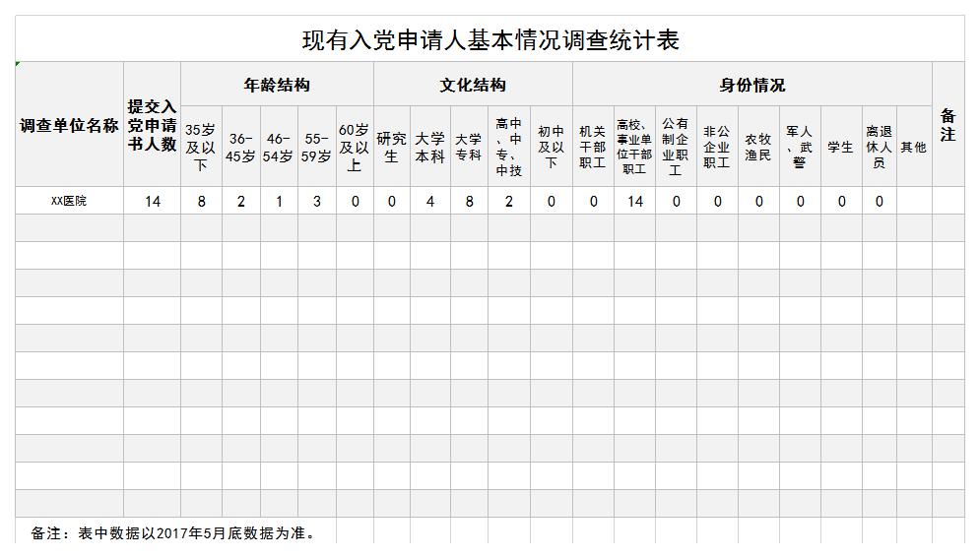Screen dimensions: 980x558
Task: Click the 备注 column header
Action: click(948, 125)
